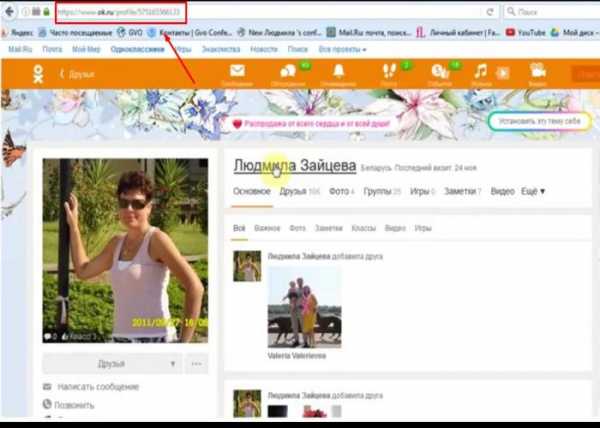Screen dimensions: 600x428
Task: Expand the Ещё dropdown in profile tabs
Action: [x=533, y=191]
